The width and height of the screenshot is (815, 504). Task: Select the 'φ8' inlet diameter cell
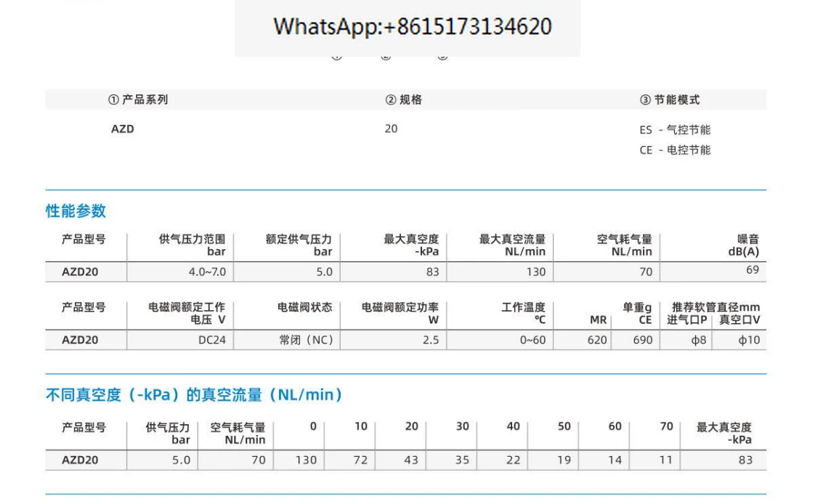pyautogui.click(x=699, y=340)
